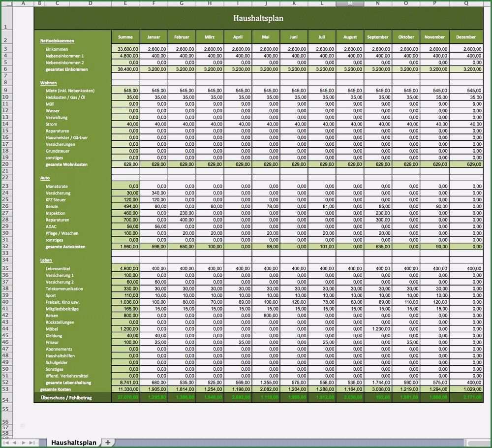Select the Wohnen section heading

click(x=48, y=83)
